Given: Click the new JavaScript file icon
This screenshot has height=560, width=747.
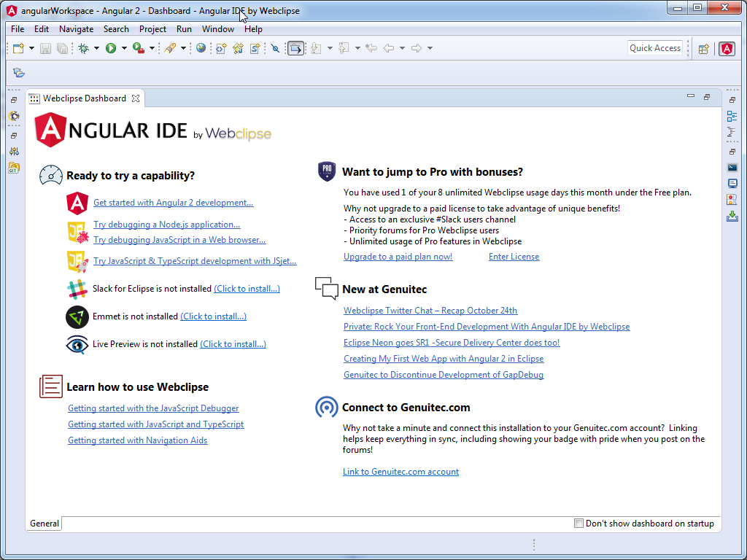Looking at the screenshot, I should 239,48.
